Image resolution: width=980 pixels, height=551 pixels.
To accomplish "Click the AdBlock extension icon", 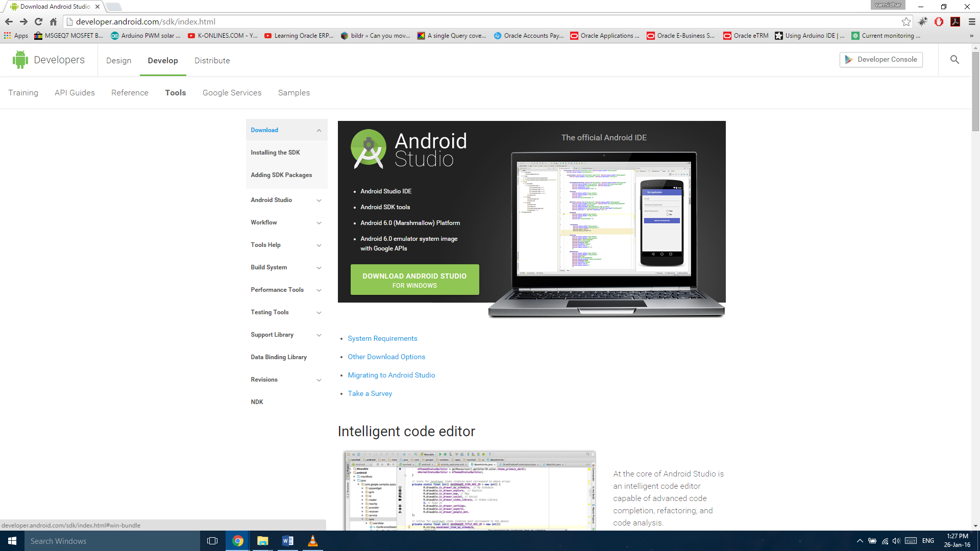I will click(x=940, y=21).
